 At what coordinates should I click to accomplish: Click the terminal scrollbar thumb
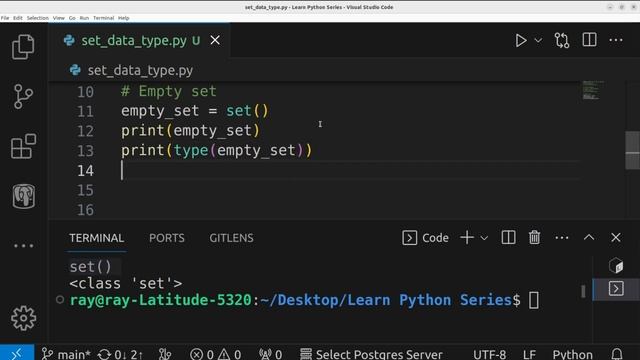(x=583, y=291)
